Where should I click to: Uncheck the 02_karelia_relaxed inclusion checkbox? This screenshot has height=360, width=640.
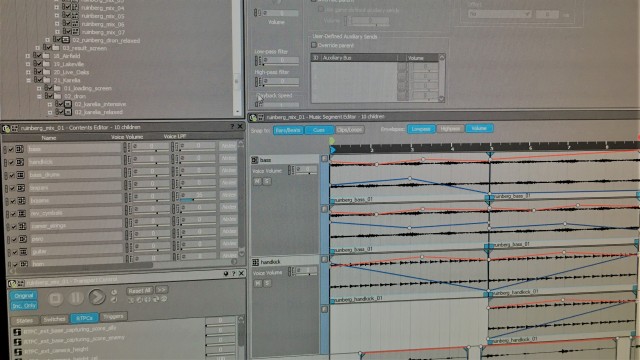click(60, 112)
